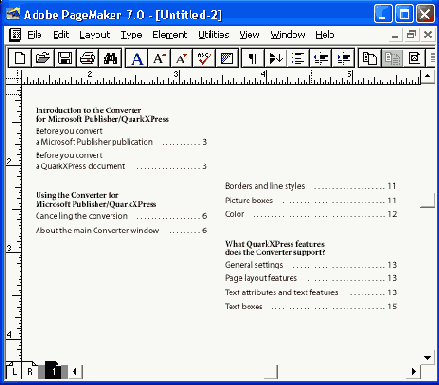The width and height of the screenshot is (439, 385).
Task: Click the vertical scrollbar down arrow
Action: (x=428, y=358)
